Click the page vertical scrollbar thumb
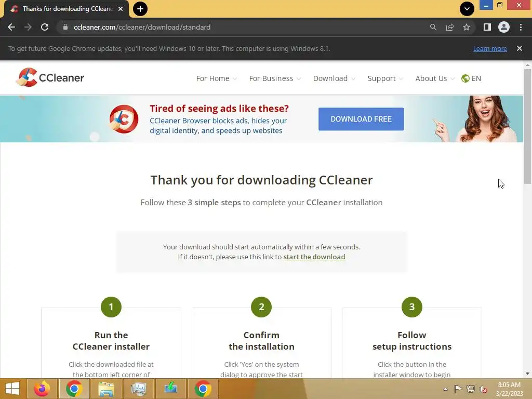 pos(527,126)
